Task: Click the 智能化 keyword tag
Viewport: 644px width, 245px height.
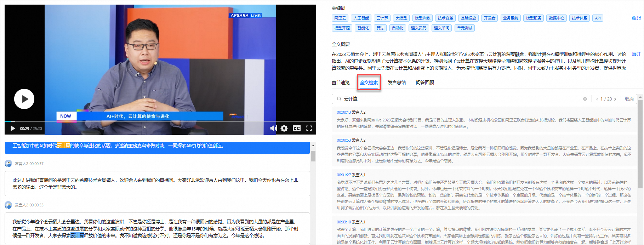Action: pos(363,28)
